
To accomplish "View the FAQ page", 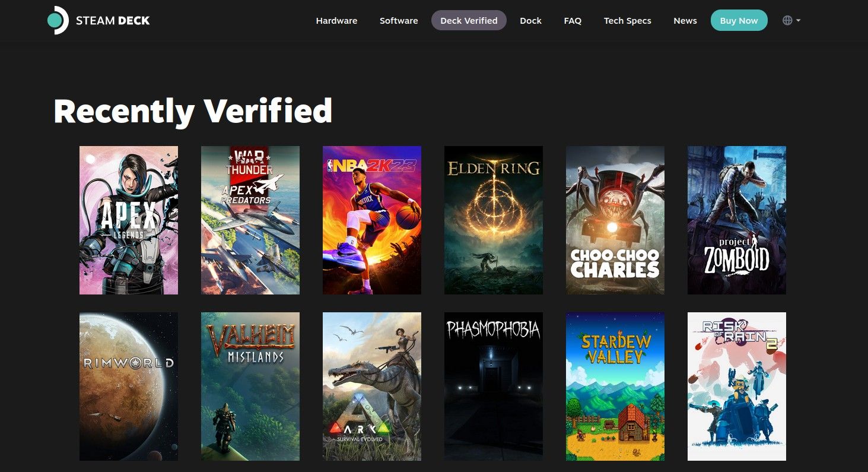I will (573, 20).
